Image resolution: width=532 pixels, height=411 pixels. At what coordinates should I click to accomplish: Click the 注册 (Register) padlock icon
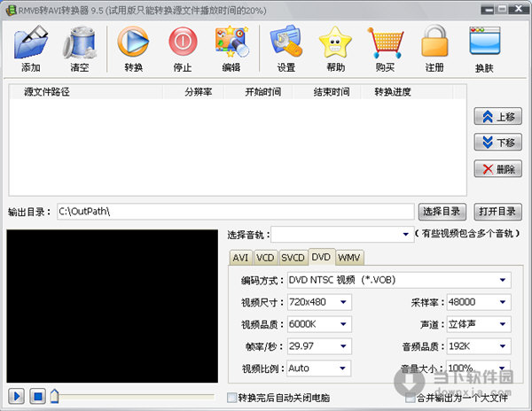coord(434,41)
